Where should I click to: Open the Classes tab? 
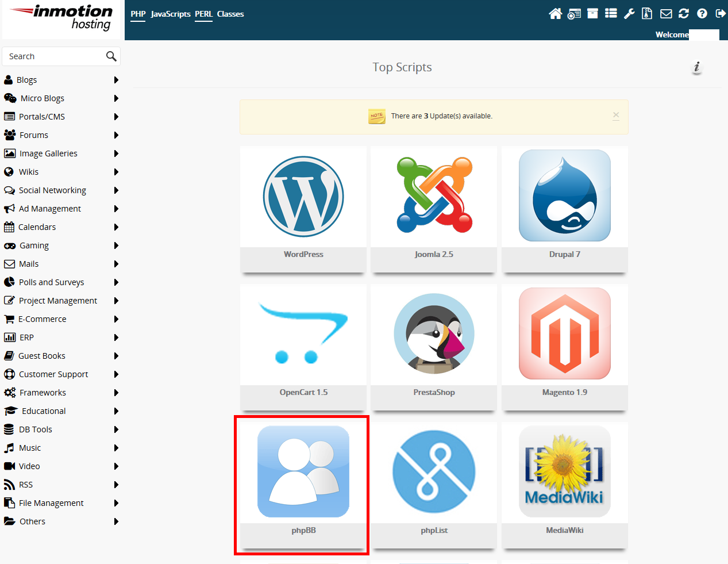click(230, 14)
